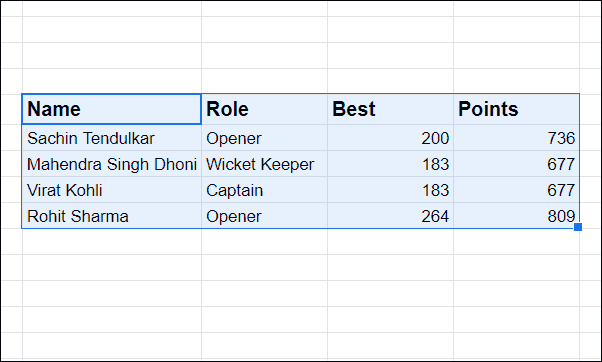This screenshot has height=362, width=602.
Task: Select Sachin Tendulkar's Opener role cell
Action: point(264,138)
